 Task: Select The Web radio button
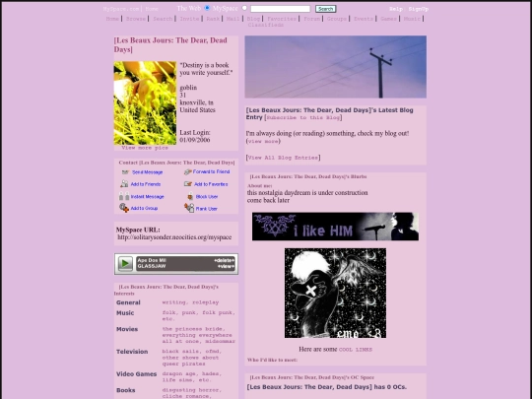[x=207, y=8]
